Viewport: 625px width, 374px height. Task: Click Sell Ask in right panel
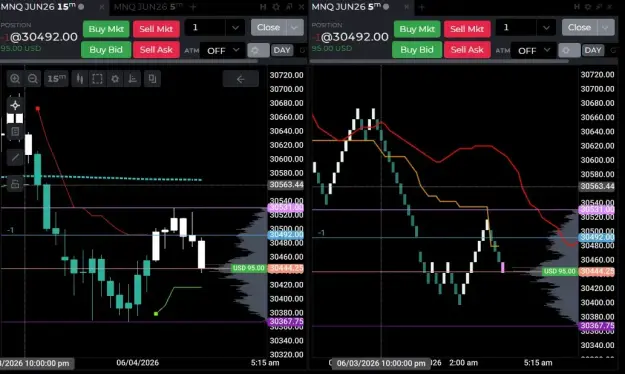click(467, 50)
